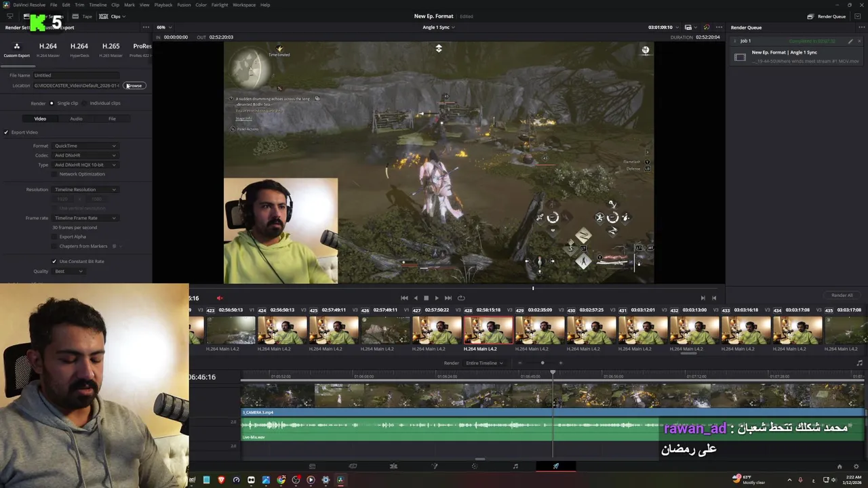Enable Network Optimization checkbox
This screenshot has height=488, width=868.
(55, 174)
